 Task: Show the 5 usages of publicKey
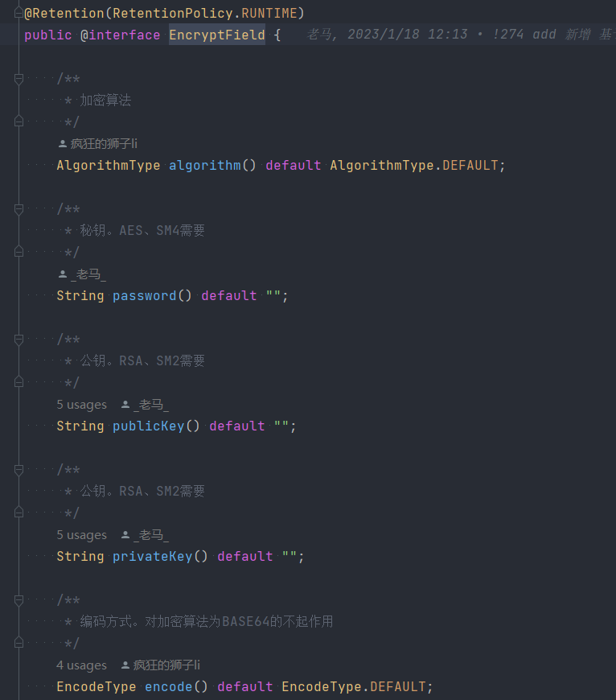click(x=82, y=405)
